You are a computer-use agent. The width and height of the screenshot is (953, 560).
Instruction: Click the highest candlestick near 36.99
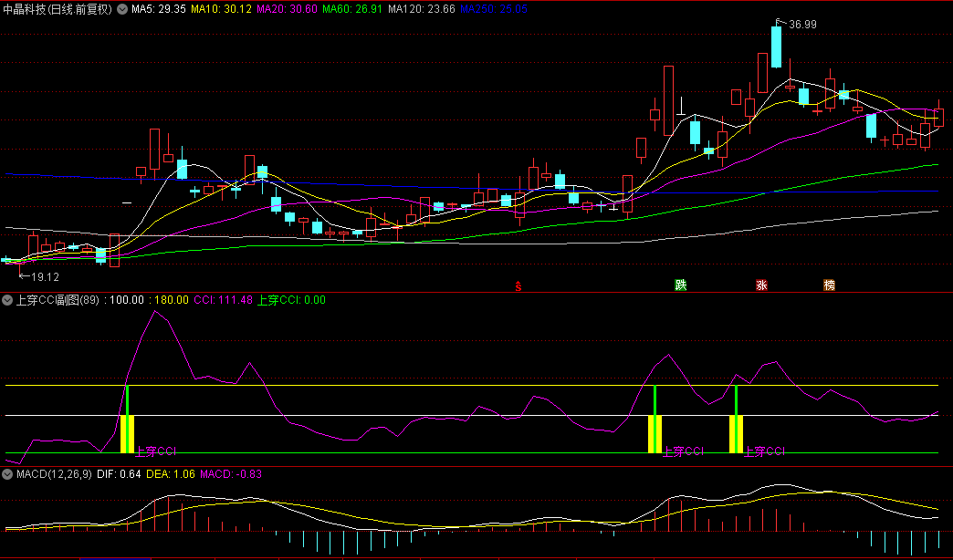[x=776, y=47]
